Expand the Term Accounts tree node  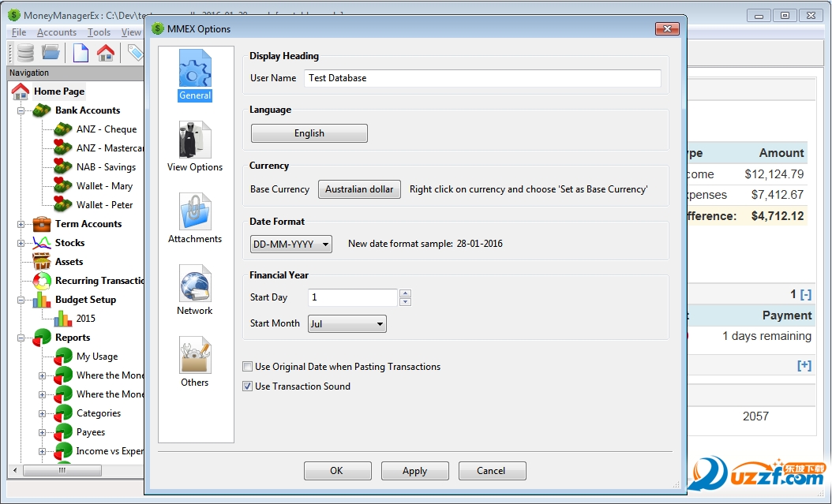pos(21,224)
